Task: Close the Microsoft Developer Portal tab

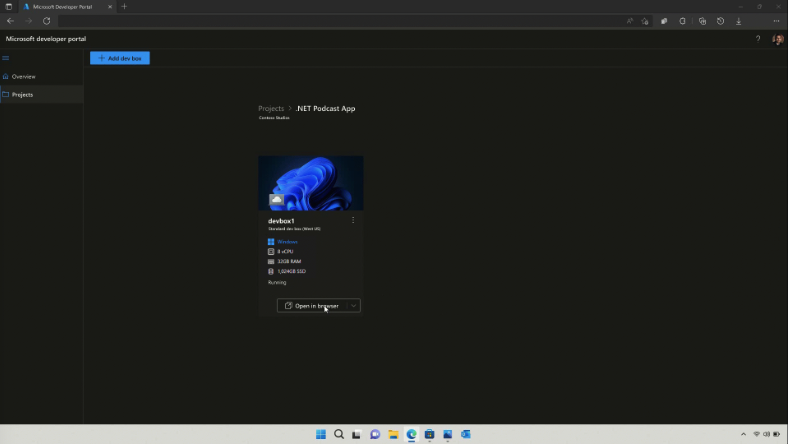Action: click(x=110, y=7)
